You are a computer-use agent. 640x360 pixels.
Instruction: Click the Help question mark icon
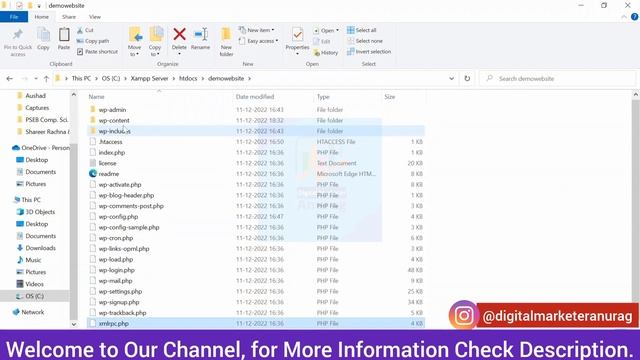(x=634, y=17)
